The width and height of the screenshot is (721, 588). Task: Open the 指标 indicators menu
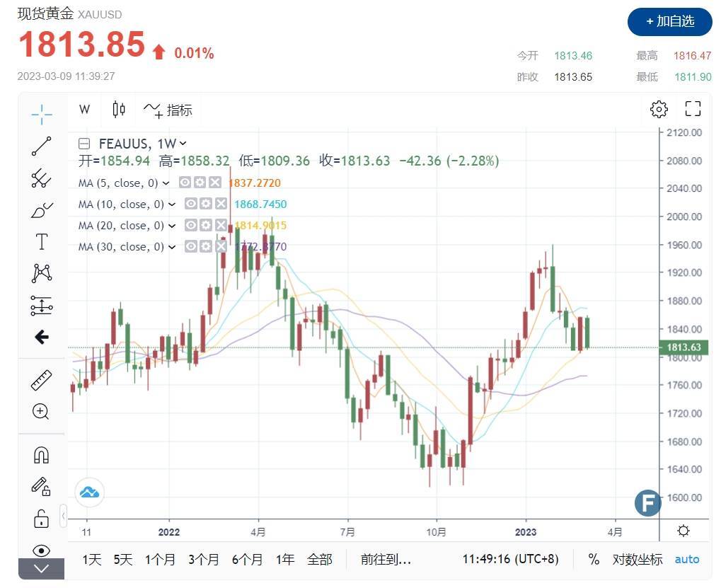168,110
